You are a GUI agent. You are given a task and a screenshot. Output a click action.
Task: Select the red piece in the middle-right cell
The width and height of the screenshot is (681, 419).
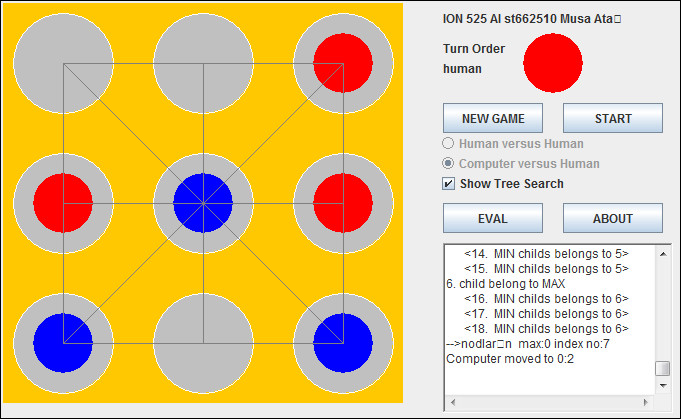click(x=343, y=203)
